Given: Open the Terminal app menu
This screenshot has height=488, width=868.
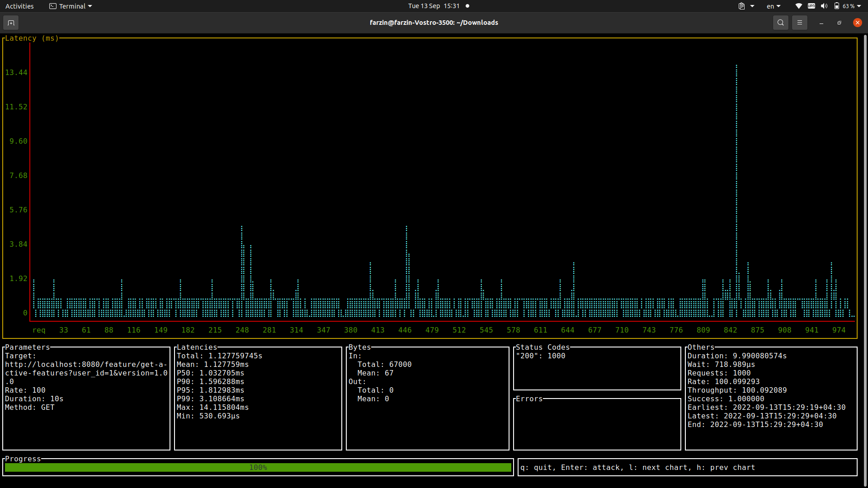Looking at the screenshot, I should (71, 6).
